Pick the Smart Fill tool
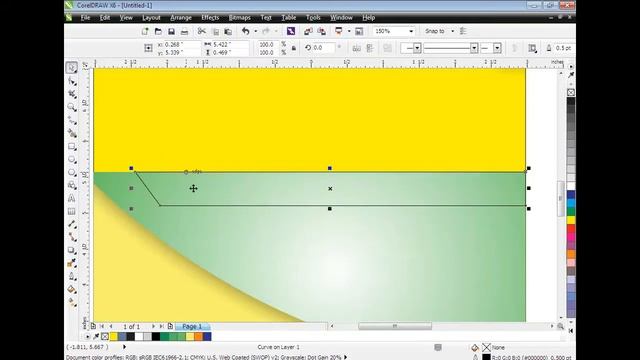The image size is (640, 360). pos(72,133)
